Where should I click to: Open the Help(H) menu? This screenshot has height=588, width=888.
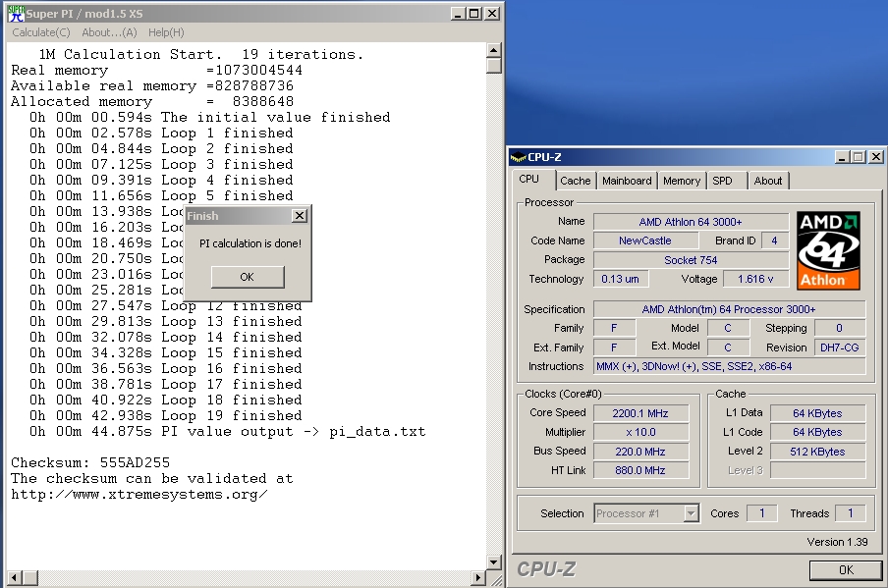coord(166,32)
